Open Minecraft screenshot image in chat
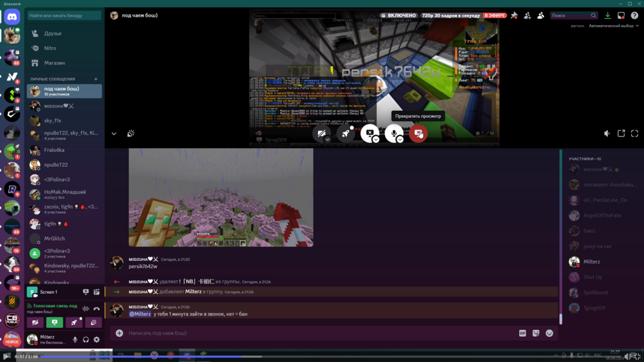Image resolution: width=644 pixels, height=362 pixels. [221, 198]
